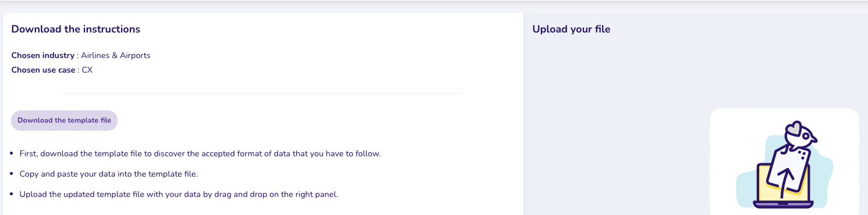Click the Copy and paste your data instruction
The height and width of the screenshot is (215, 868).
click(x=109, y=174)
